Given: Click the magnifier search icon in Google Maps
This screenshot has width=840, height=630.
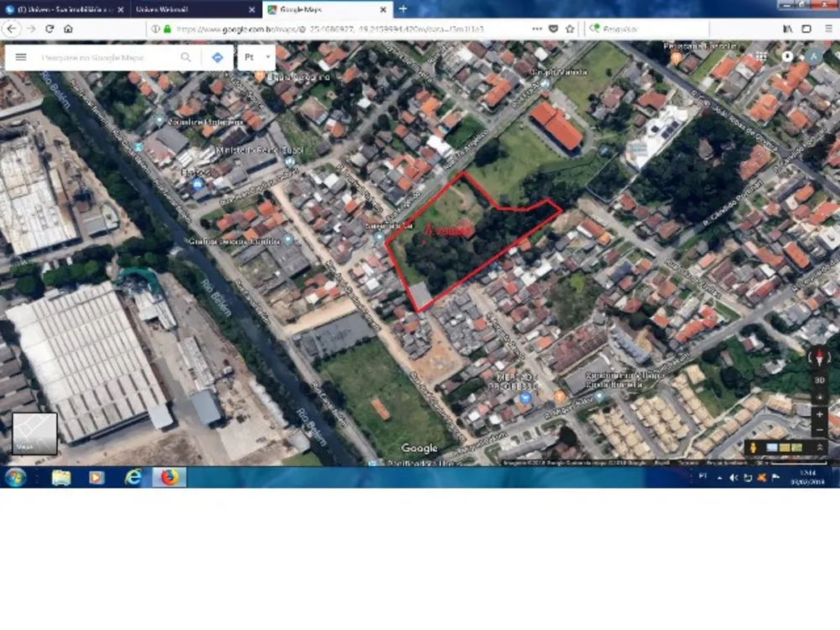Looking at the screenshot, I should pos(186,57).
